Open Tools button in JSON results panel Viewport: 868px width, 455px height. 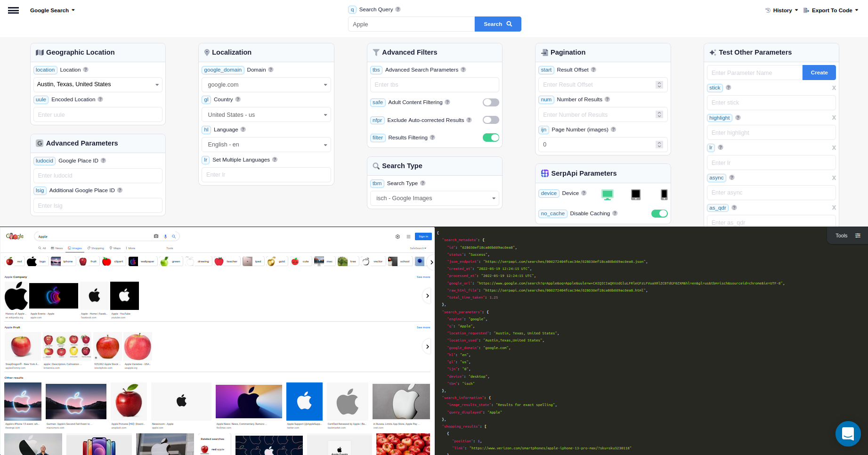[848, 236]
